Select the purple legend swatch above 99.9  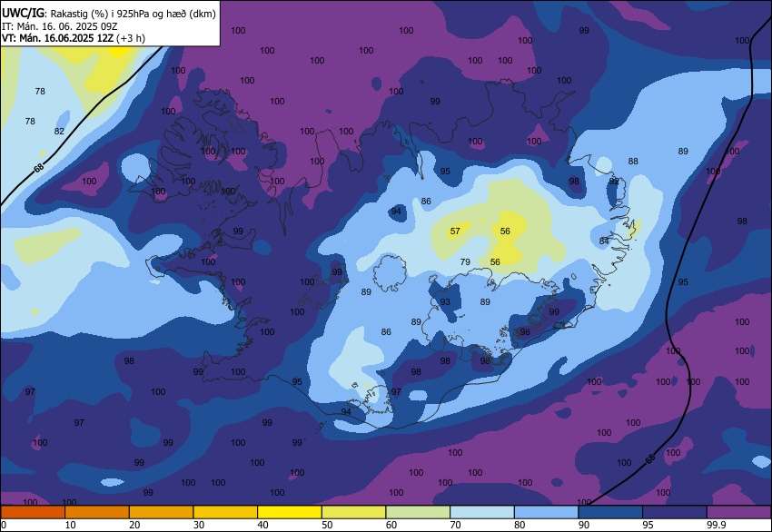click(739, 512)
